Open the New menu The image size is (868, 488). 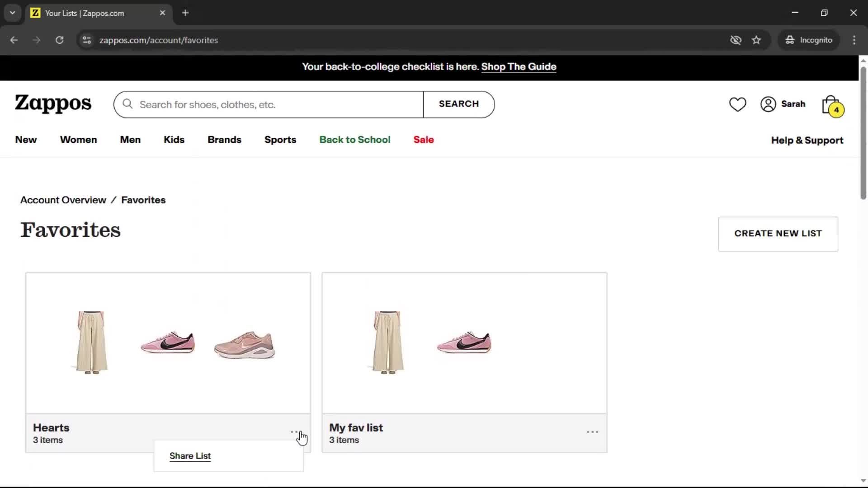click(26, 140)
